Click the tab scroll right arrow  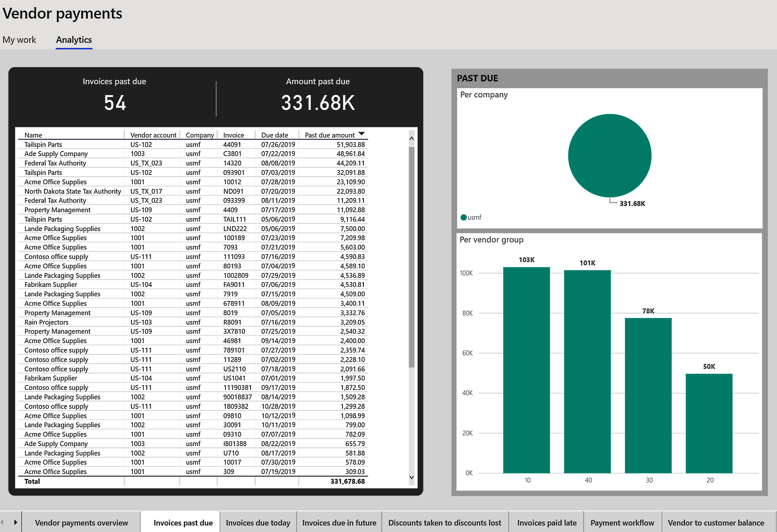pyautogui.click(x=15, y=522)
